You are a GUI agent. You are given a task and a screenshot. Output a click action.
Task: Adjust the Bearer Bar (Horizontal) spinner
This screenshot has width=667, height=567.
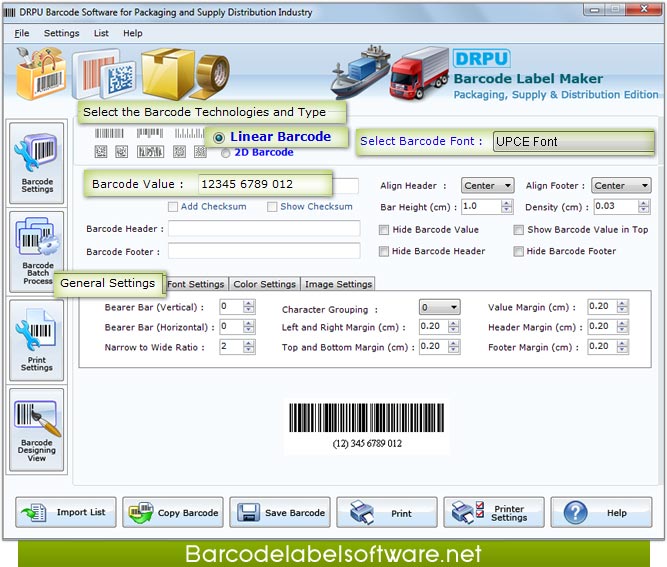click(x=249, y=326)
